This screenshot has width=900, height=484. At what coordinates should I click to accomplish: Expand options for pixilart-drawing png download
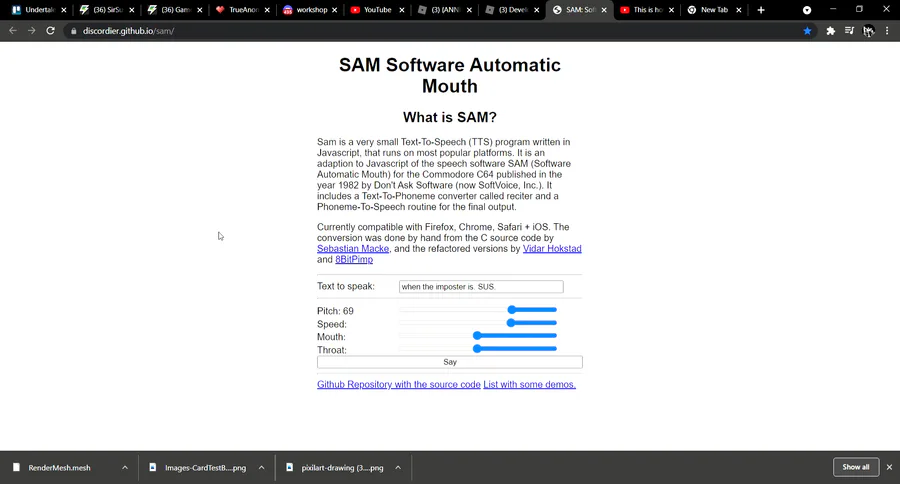tap(398, 467)
